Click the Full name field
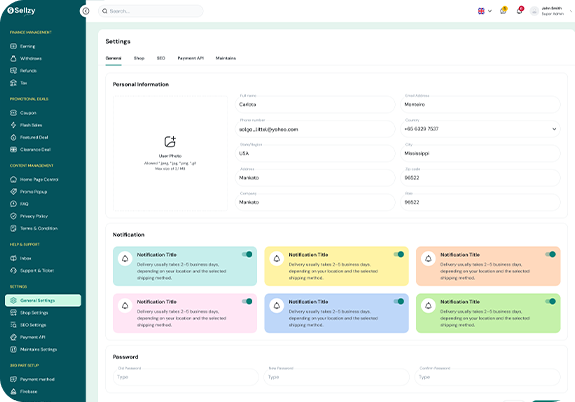The width and height of the screenshot is (575, 402). [x=315, y=105]
